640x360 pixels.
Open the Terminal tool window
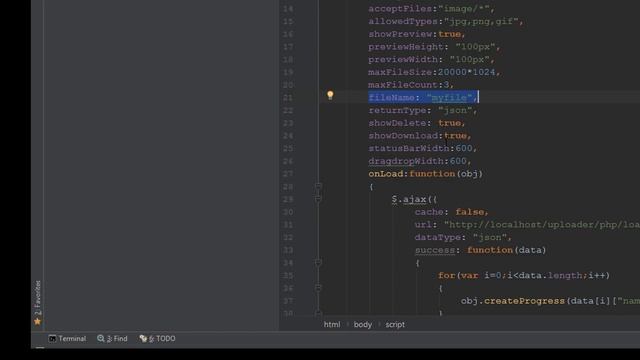pyautogui.click(x=67, y=338)
